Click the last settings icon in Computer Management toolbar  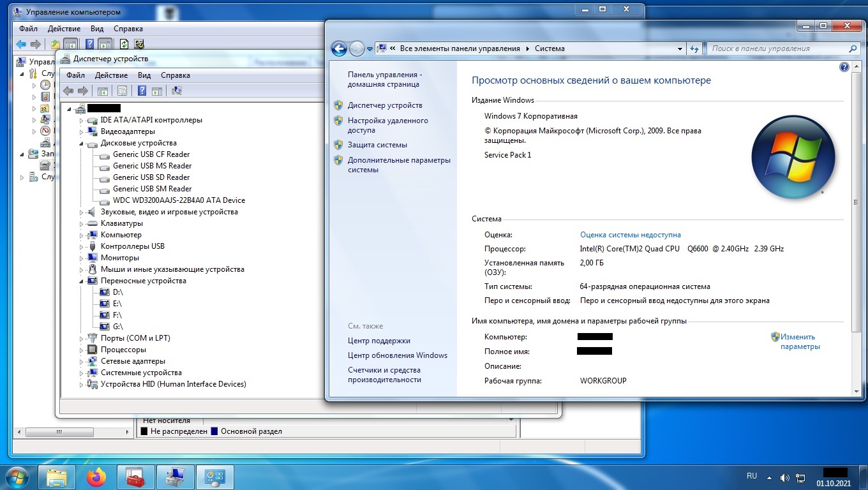(x=139, y=44)
